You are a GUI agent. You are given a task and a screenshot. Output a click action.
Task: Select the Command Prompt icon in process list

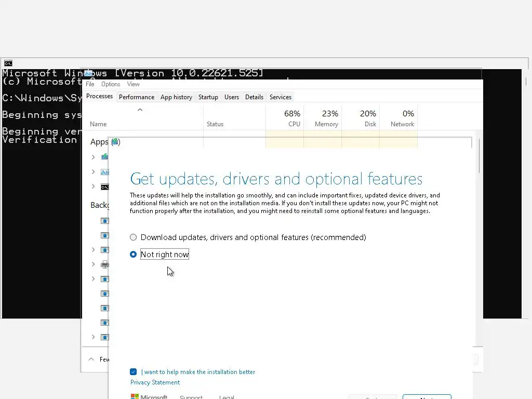[104, 187]
